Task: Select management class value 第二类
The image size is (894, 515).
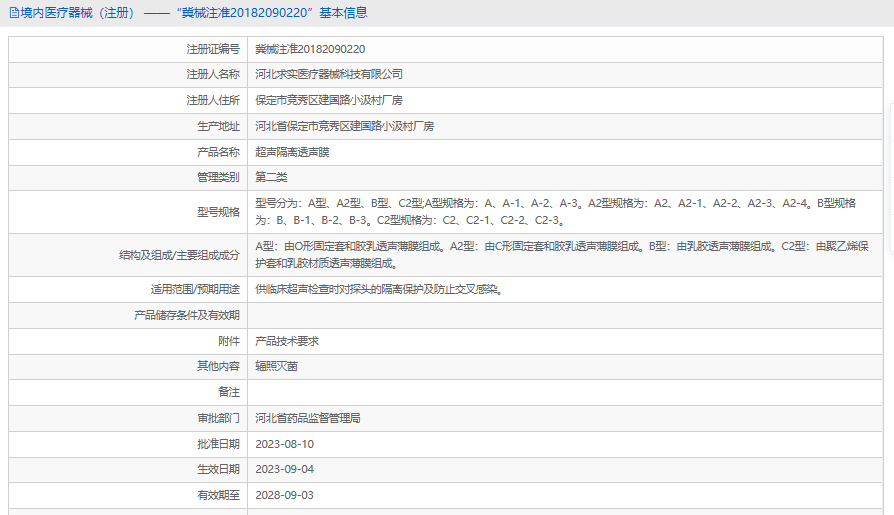Action: 271,177
